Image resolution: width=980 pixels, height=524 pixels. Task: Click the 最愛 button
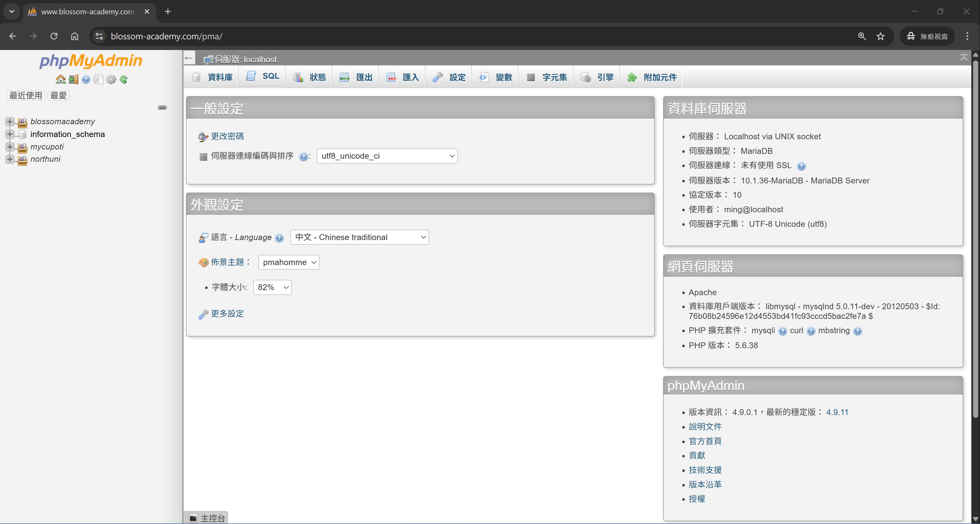(x=59, y=95)
